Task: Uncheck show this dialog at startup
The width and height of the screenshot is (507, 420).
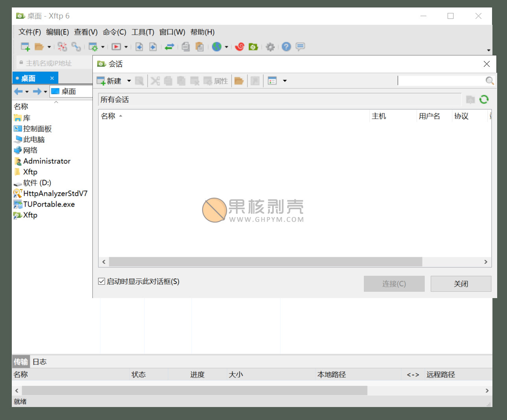Action: [101, 281]
